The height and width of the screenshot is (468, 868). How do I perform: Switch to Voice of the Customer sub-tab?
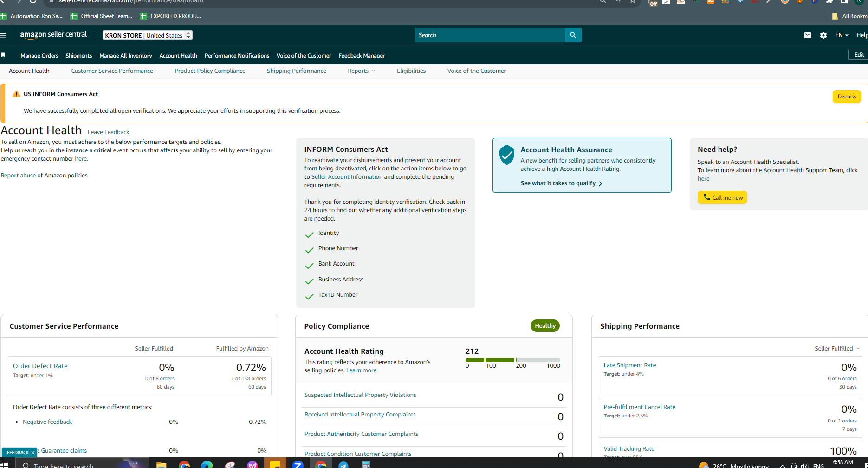tap(477, 71)
